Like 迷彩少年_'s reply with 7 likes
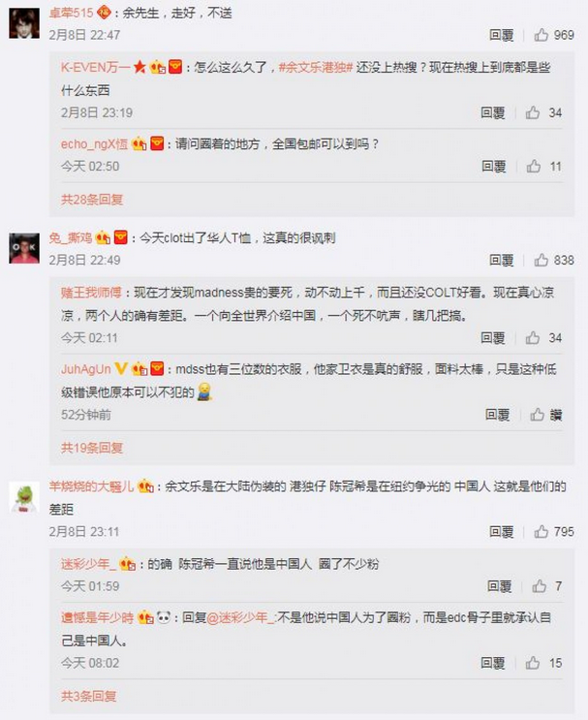 pyautogui.click(x=539, y=586)
